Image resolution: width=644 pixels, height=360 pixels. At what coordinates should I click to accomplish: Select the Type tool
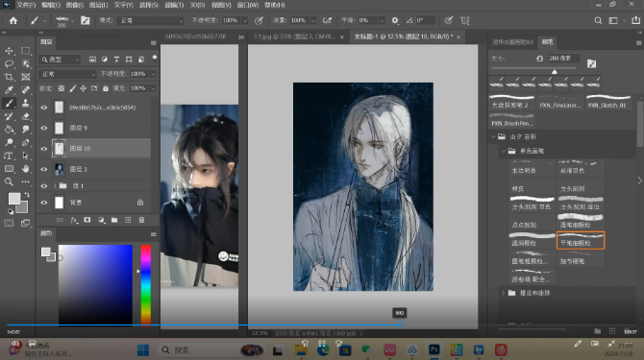click(9, 156)
